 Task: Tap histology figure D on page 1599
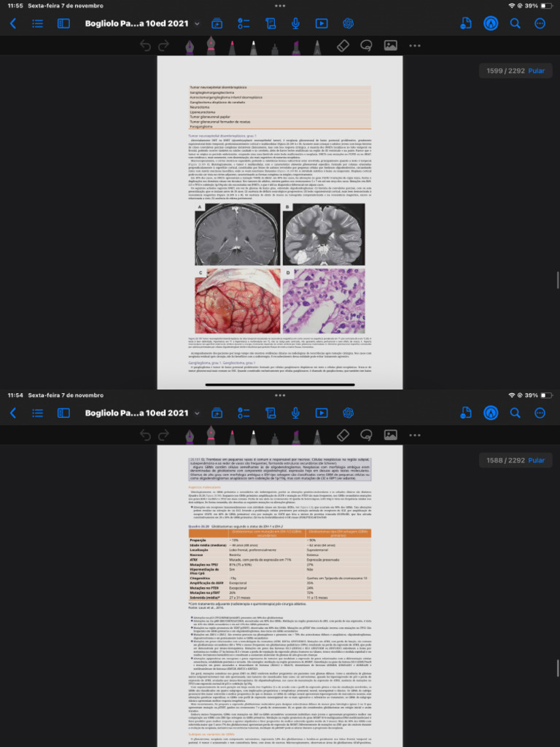tap(324, 301)
